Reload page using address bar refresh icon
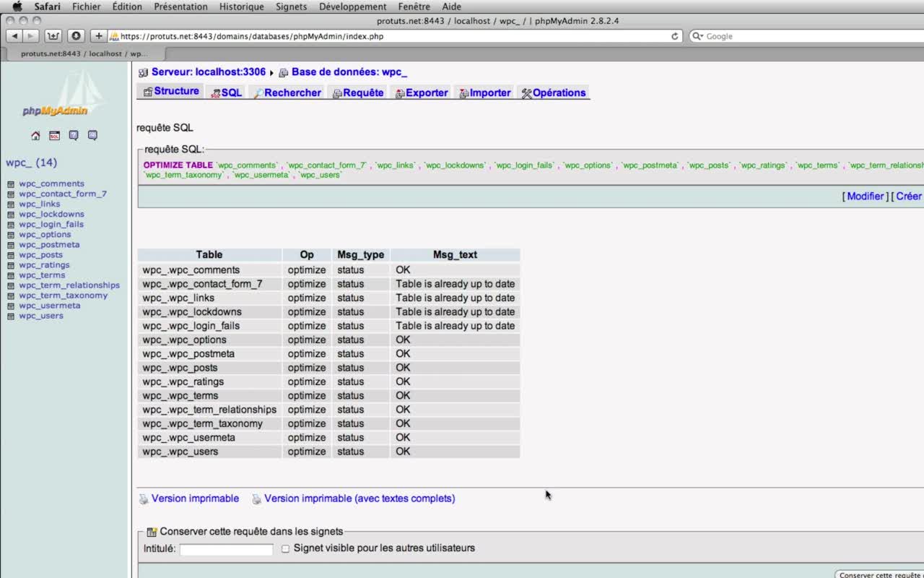924x578 pixels. [x=675, y=36]
